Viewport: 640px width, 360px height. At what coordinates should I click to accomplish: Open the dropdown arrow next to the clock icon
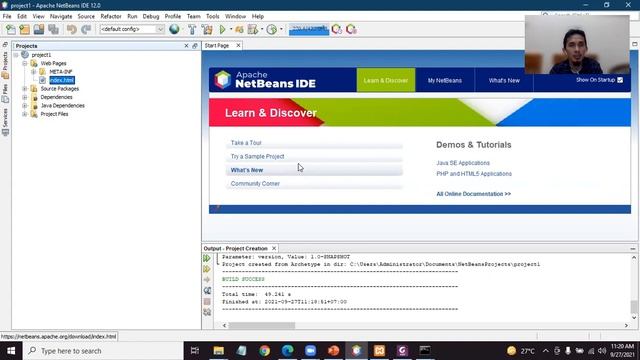[281, 29]
